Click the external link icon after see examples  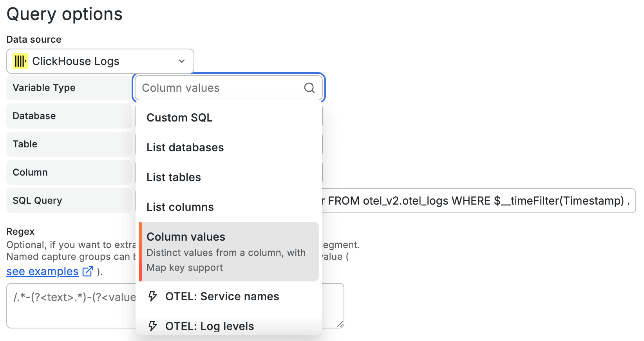coord(88,271)
